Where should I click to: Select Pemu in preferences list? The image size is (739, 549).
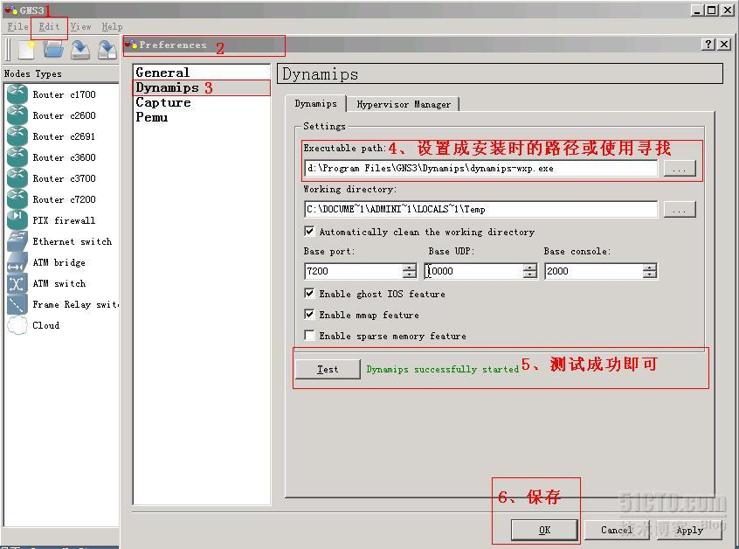click(151, 117)
